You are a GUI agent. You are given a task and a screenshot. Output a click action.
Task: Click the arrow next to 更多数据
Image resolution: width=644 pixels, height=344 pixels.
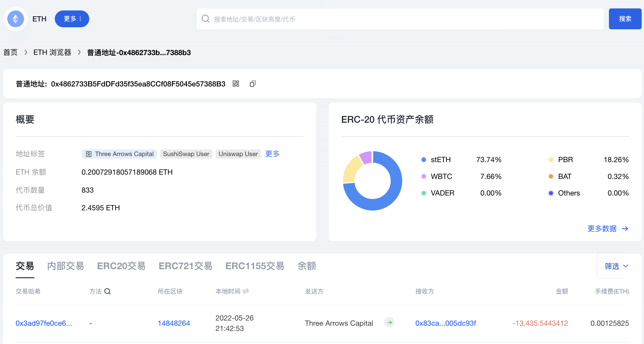(625, 229)
